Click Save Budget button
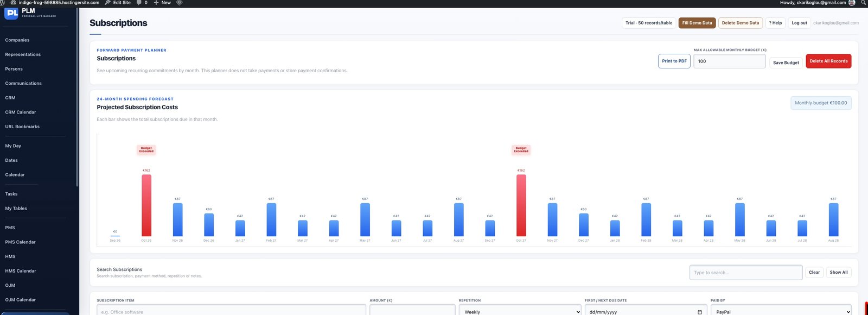Viewport: 868px width, 315px height. (x=786, y=62)
